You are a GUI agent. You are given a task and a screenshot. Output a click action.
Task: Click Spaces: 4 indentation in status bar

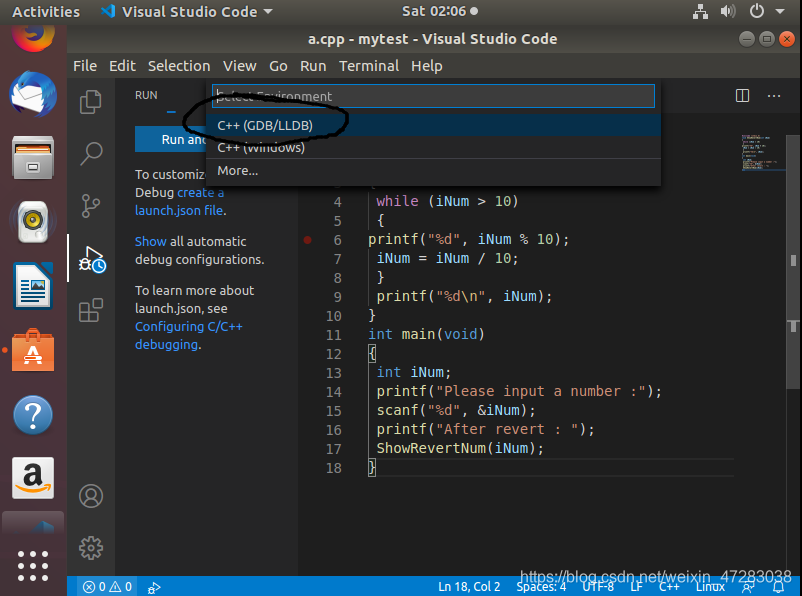[x=541, y=587]
